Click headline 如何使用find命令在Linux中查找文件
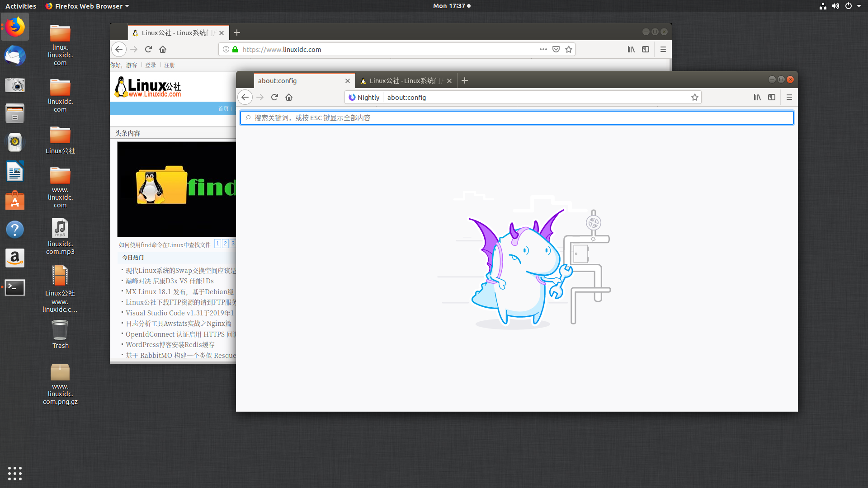 (165, 245)
